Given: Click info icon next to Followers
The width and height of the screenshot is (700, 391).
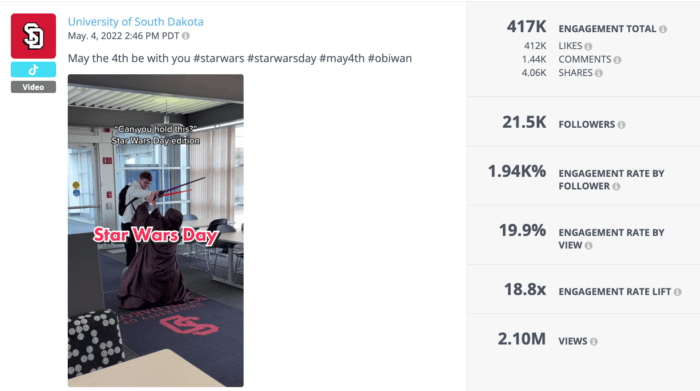Looking at the screenshot, I should pos(621,125).
